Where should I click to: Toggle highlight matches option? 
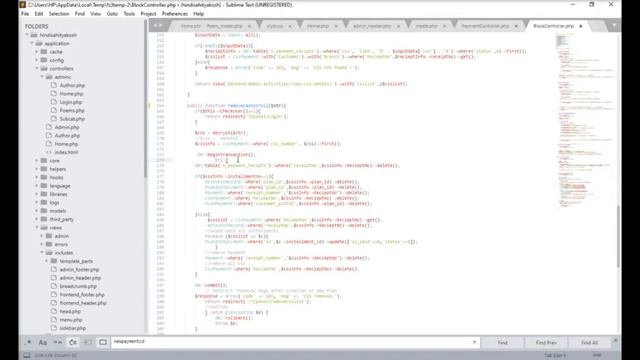103,342
